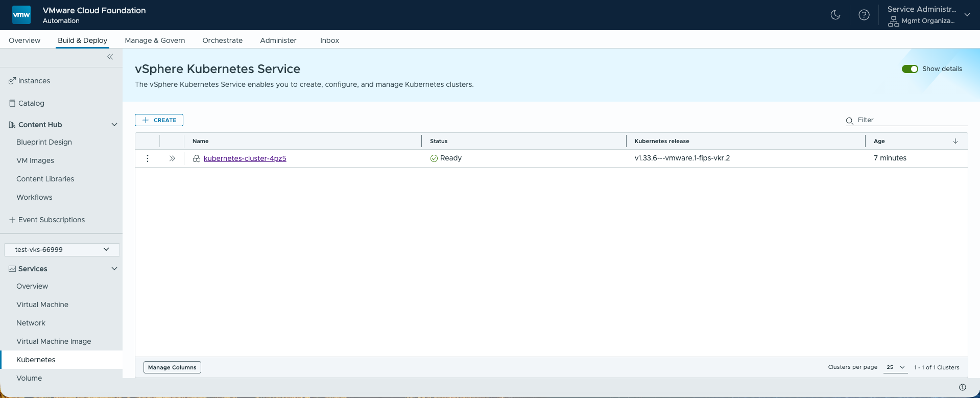Expand kubernetes-cluster-4pz5 row details
The height and width of the screenshot is (398, 980).
click(172, 158)
